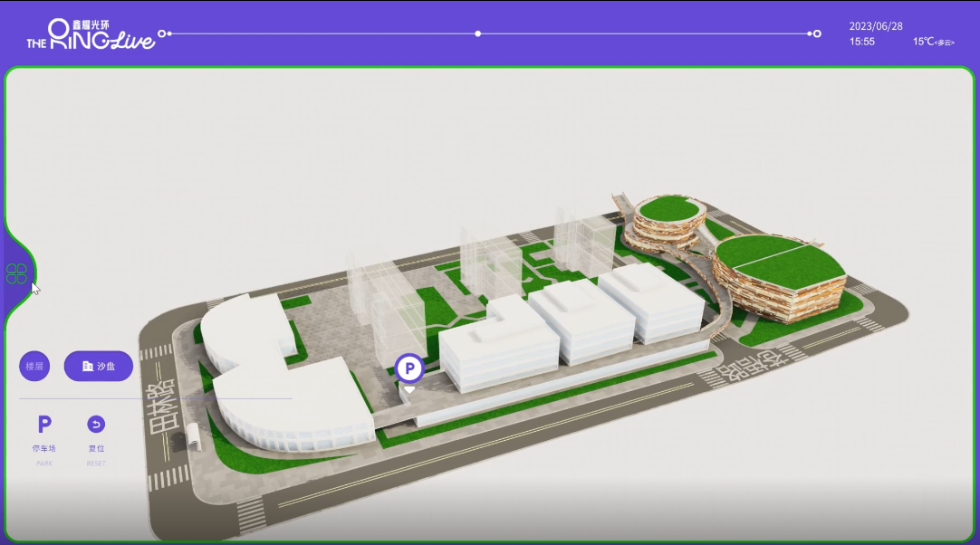Viewport: 980px width, 545px height.
Task: Select the 沙盘 sand table mode
Action: click(x=99, y=367)
